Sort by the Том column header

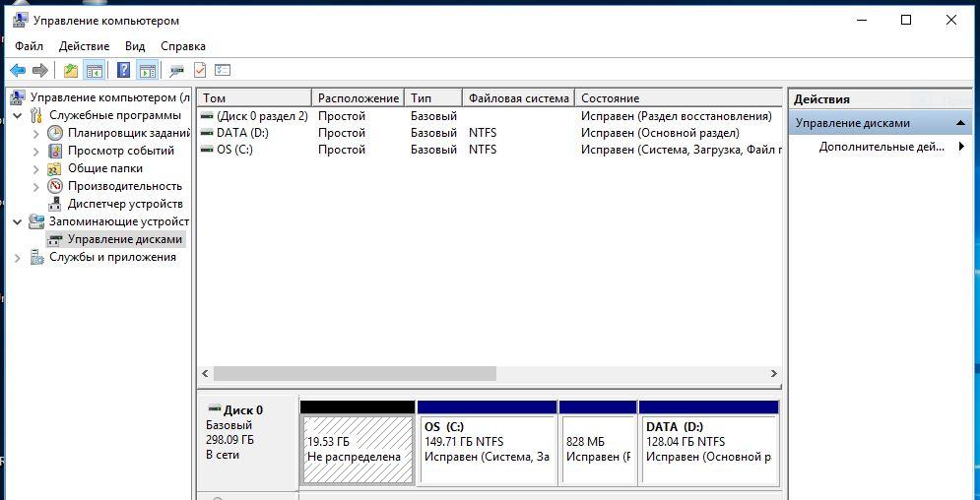tap(254, 98)
